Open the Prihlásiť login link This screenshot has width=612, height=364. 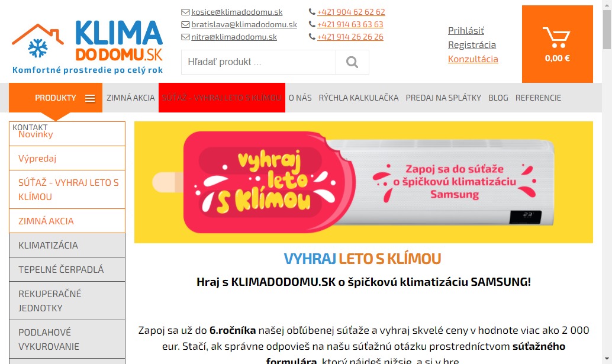pos(466,30)
